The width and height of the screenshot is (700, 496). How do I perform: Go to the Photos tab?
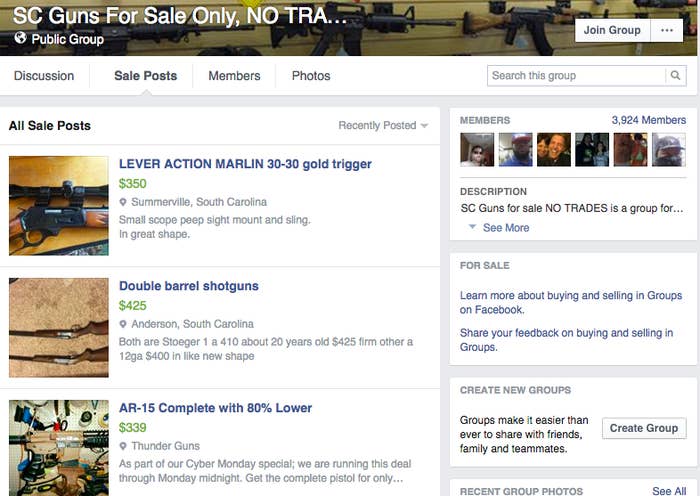point(311,76)
